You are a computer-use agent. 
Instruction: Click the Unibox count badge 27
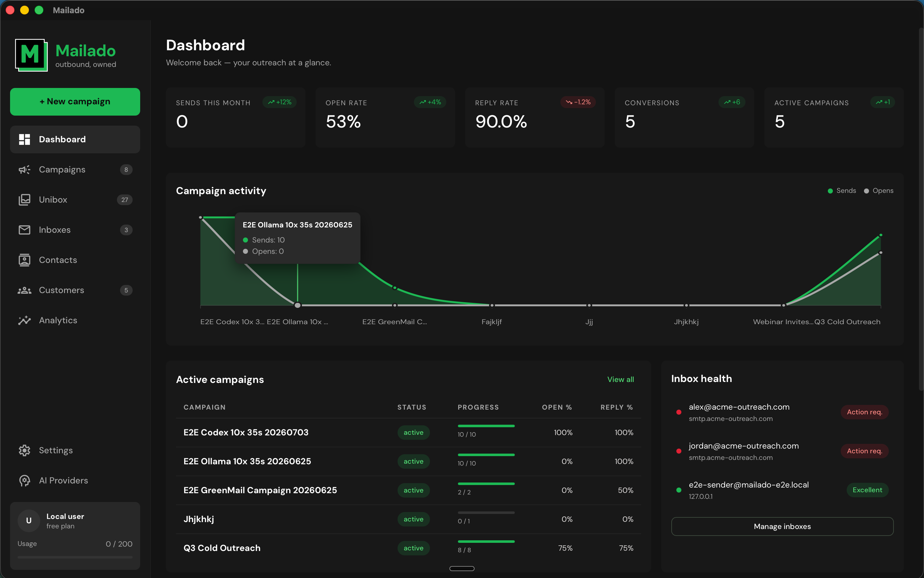tap(125, 200)
